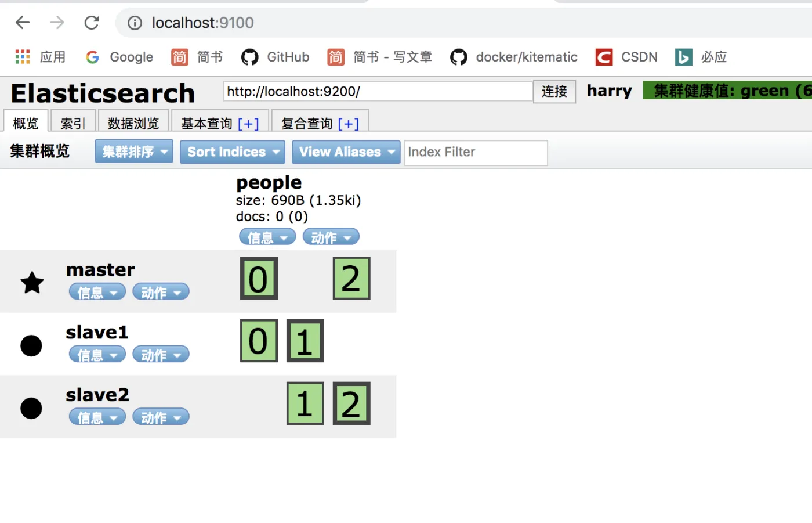Reload the page with the refresh icon
Image resolution: width=812 pixels, height=523 pixels.
(x=92, y=23)
